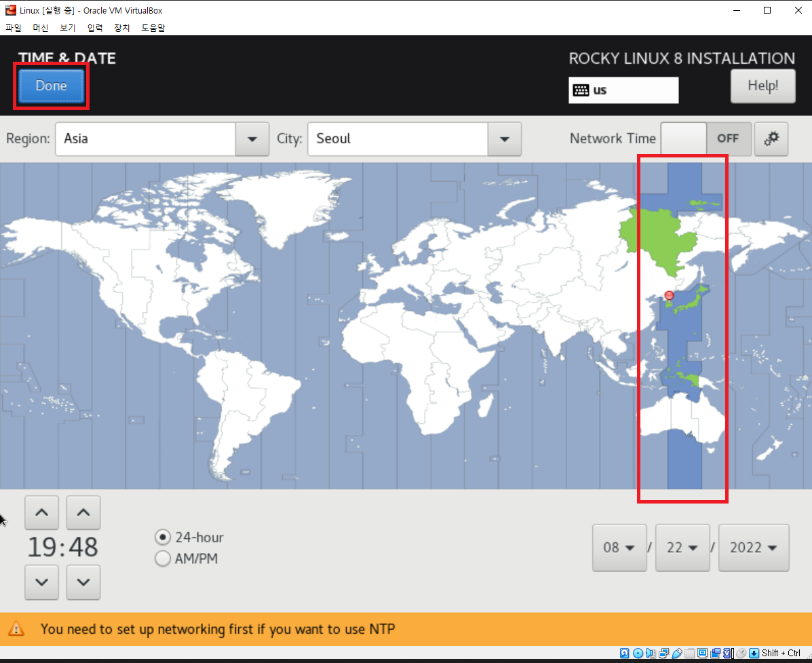The image size is (812, 663).
Task: Open the 머신 menu
Action: pos(41,28)
